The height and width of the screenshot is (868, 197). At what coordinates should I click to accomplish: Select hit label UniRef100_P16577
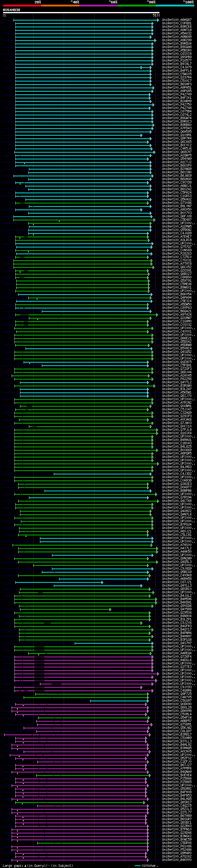[177, 60]
